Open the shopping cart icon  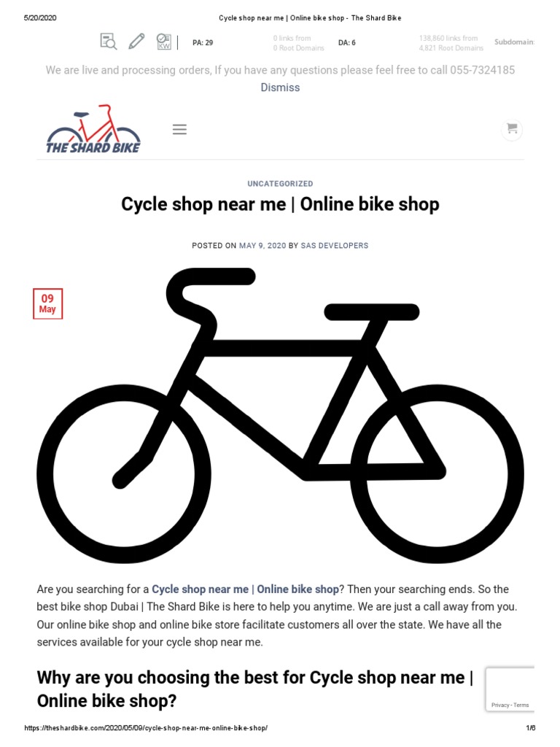[x=512, y=128]
